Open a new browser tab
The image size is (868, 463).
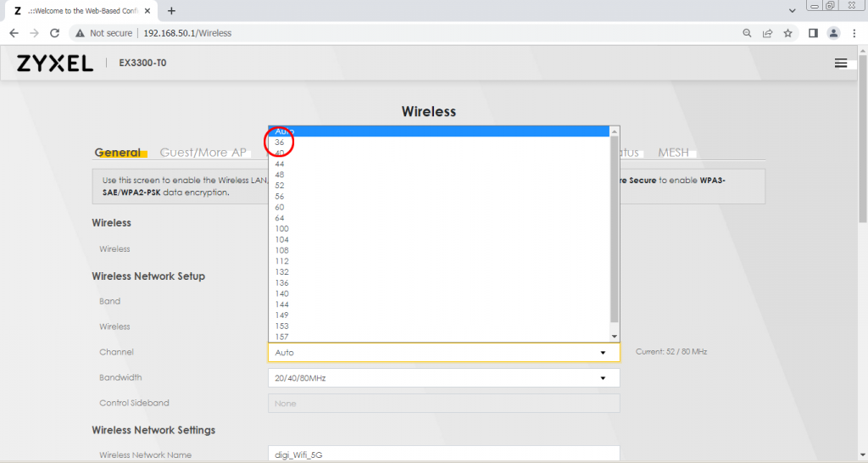(x=171, y=11)
